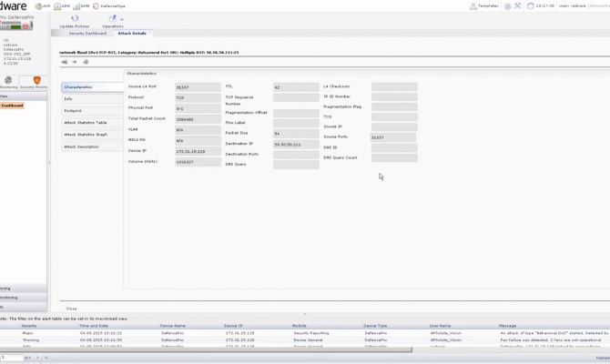Switch to Security Dashboard tab

(x=88, y=33)
